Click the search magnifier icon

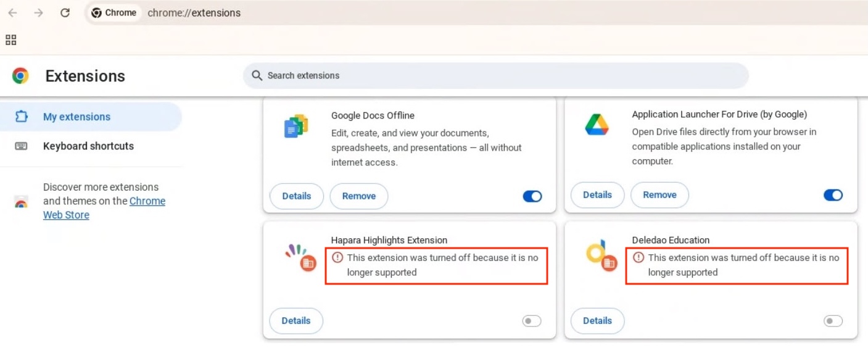tap(257, 75)
